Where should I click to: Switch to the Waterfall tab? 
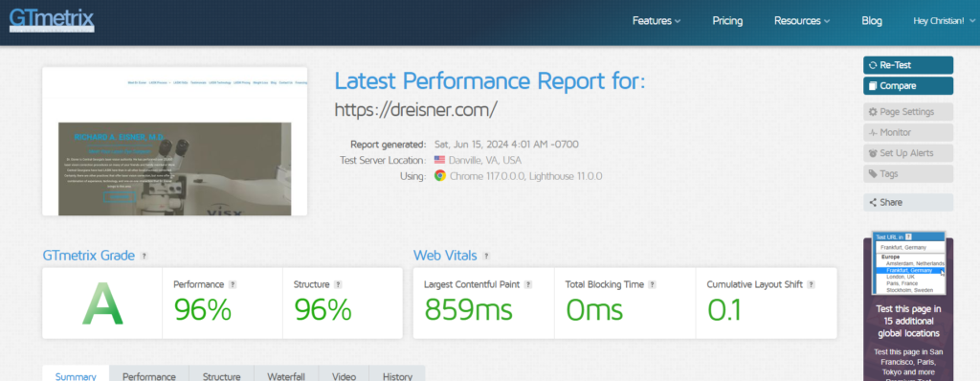click(286, 373)
